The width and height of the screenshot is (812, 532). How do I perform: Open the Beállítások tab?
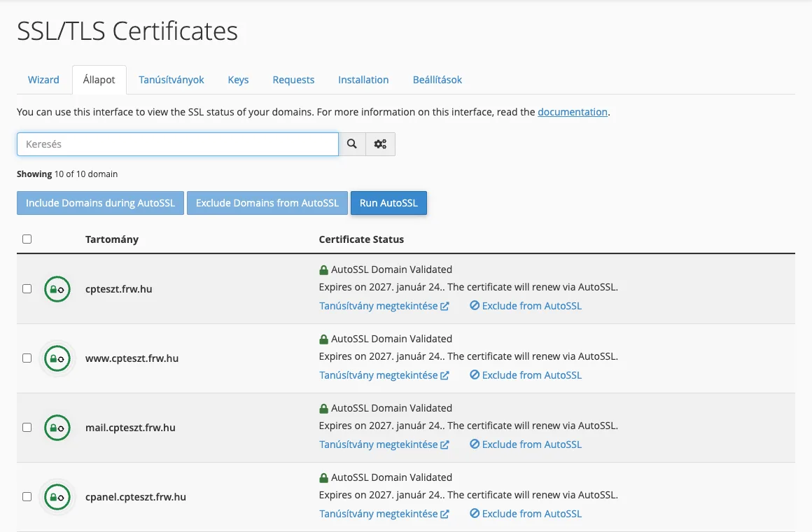point(437,80)
